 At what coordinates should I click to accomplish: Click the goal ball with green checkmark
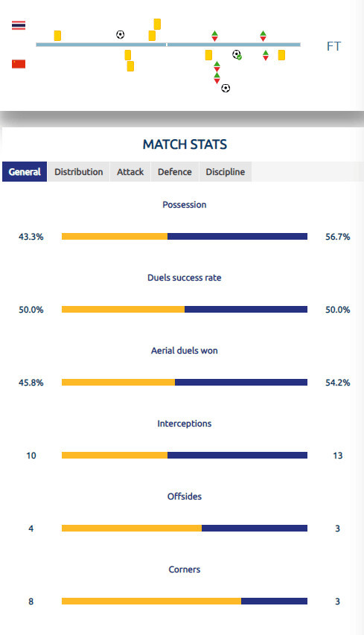click(237, 54)
